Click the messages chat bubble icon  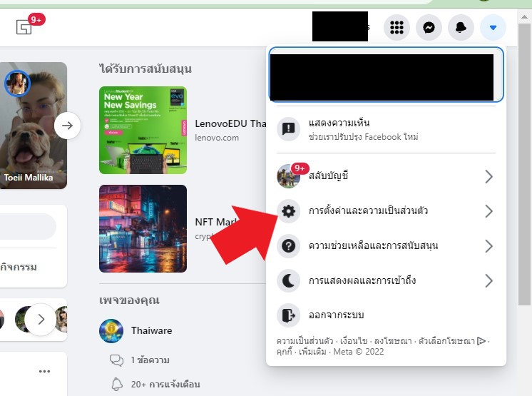point(117,360)
